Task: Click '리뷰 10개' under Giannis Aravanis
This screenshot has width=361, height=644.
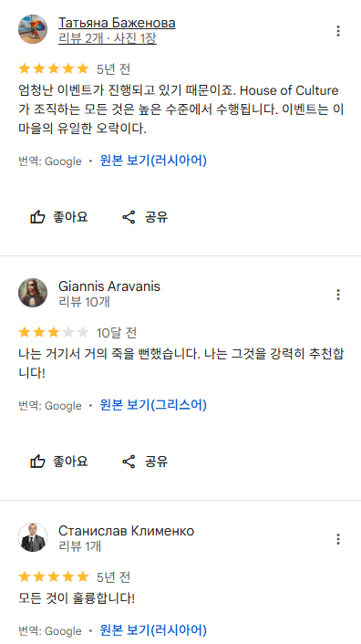Action: click(x=84, y=302)
